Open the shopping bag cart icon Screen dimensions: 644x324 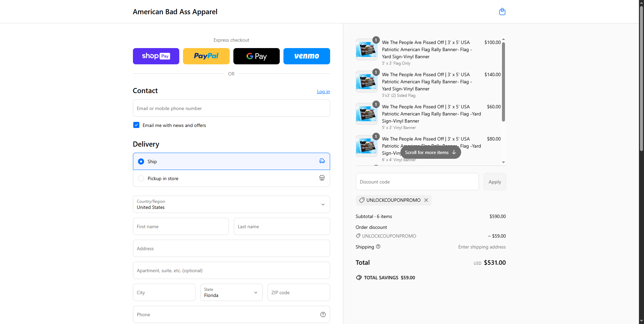click(502, 12)
